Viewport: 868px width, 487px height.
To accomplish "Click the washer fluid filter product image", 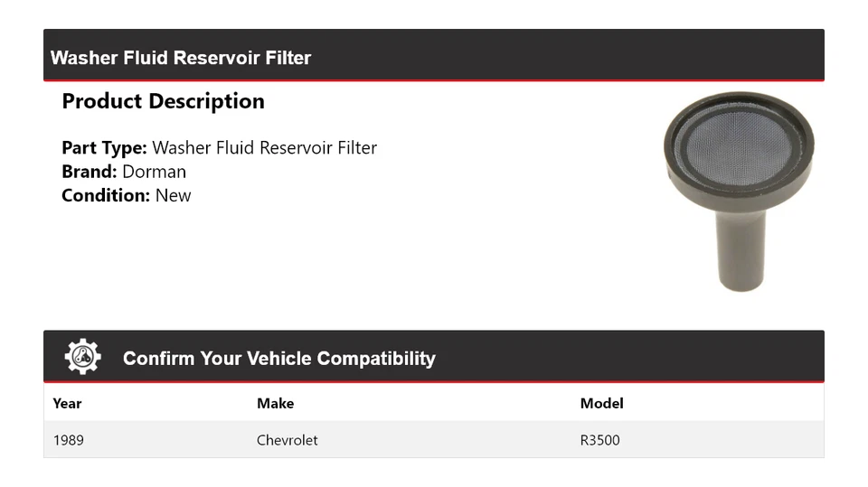I will (739, 190).
